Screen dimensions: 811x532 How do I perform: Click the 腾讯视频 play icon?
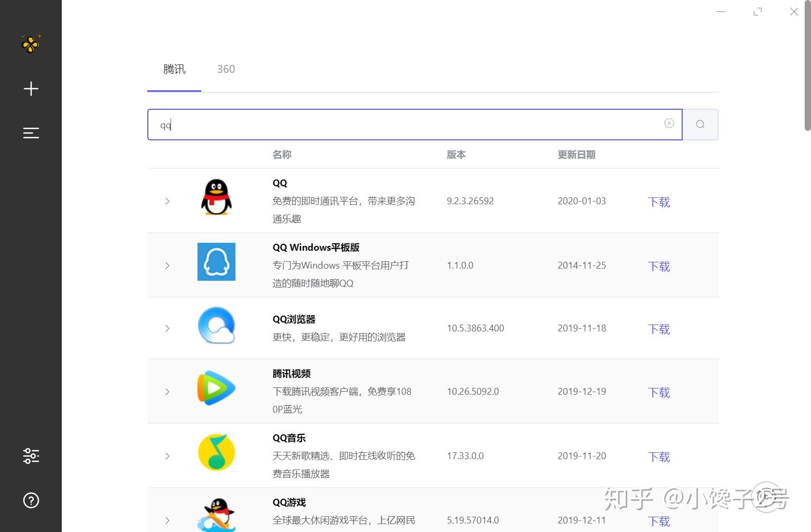point(216,388)
